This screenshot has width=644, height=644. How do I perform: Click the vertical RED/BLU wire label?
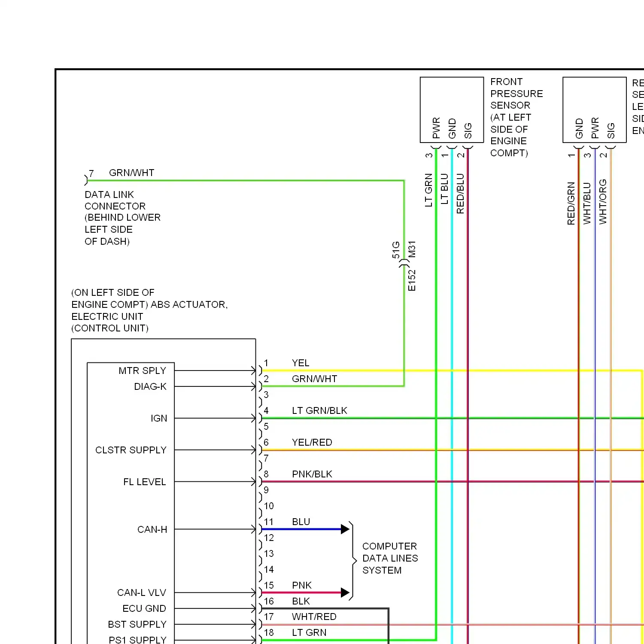point(460,194)
